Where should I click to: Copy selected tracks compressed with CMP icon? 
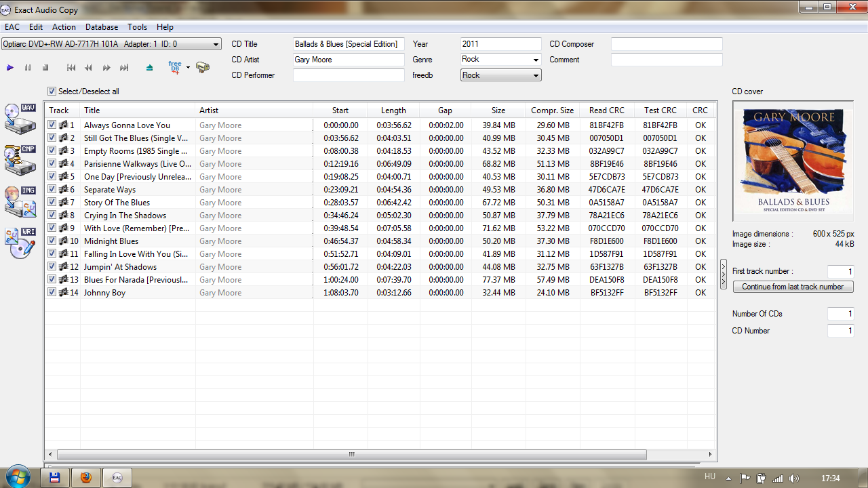coord(20,160)
